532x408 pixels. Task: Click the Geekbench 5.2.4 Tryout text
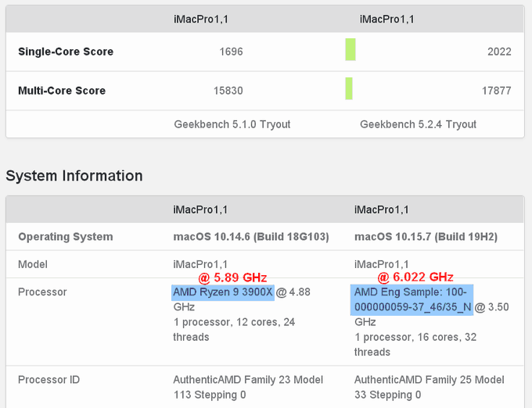[418, 124]
